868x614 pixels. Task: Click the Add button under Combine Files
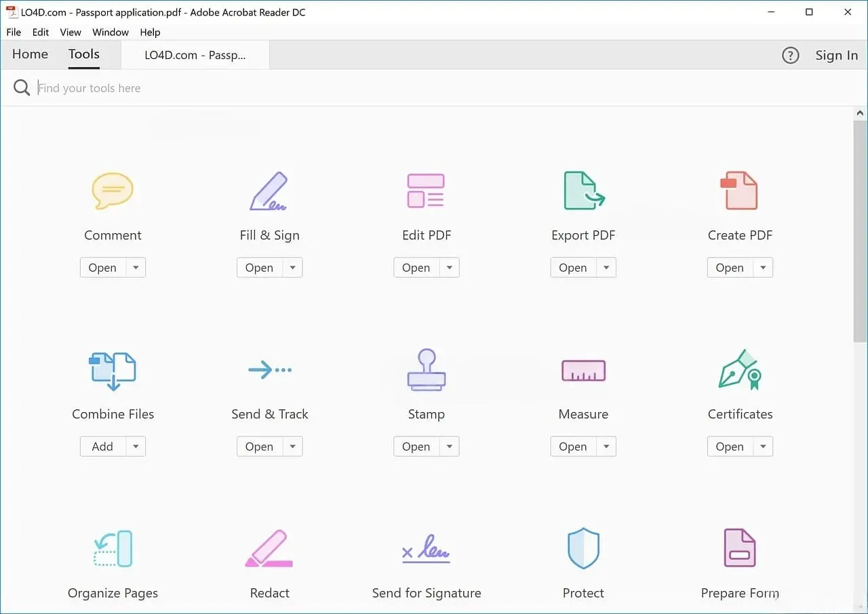pyautogui.click(x=103, y=447)
